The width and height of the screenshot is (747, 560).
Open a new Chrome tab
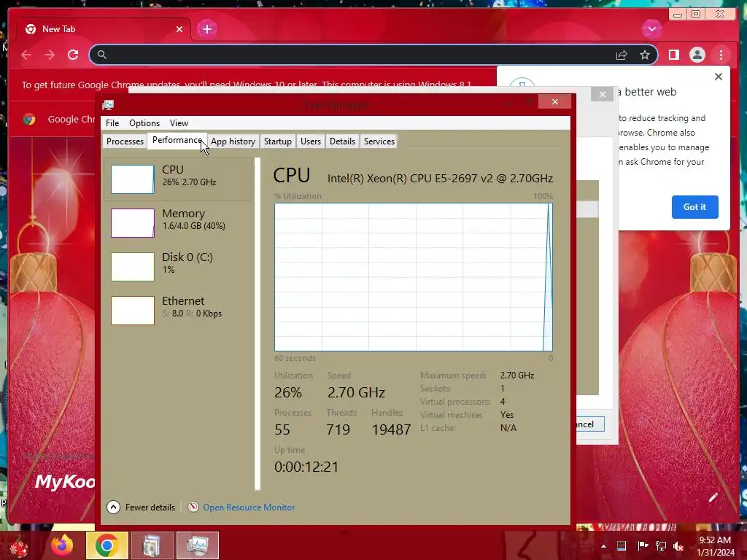(207, 29)
